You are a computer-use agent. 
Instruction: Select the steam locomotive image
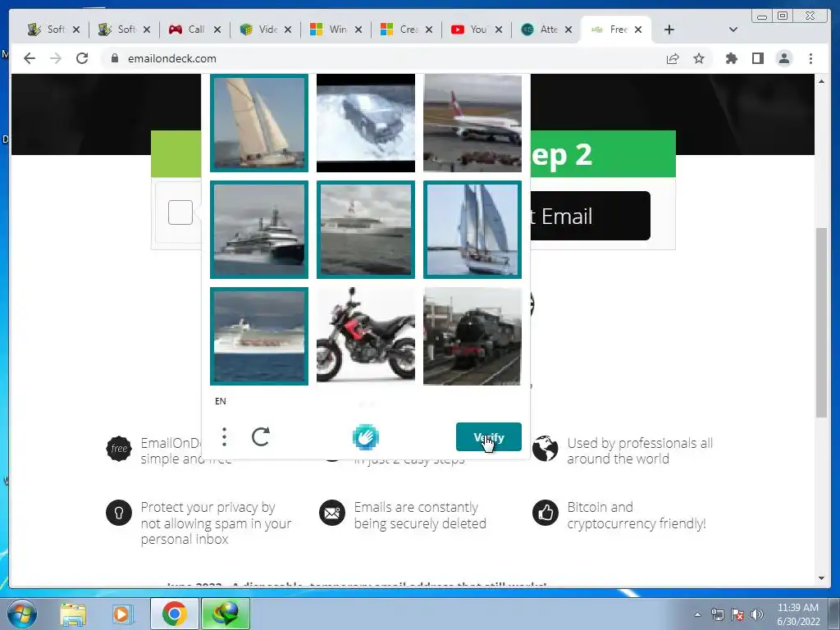472,336
